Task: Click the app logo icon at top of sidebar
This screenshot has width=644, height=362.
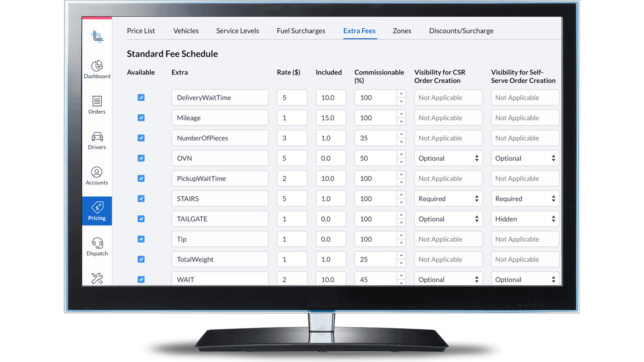Action: [97, 37]
